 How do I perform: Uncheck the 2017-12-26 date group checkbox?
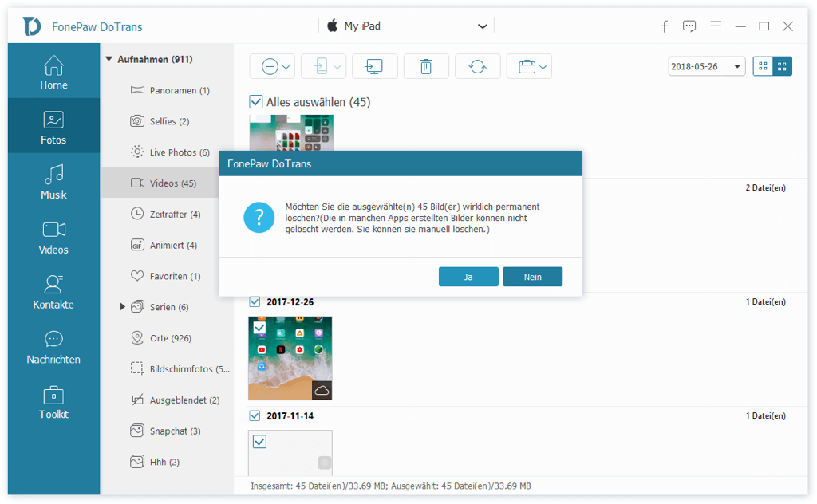point(255,302)
